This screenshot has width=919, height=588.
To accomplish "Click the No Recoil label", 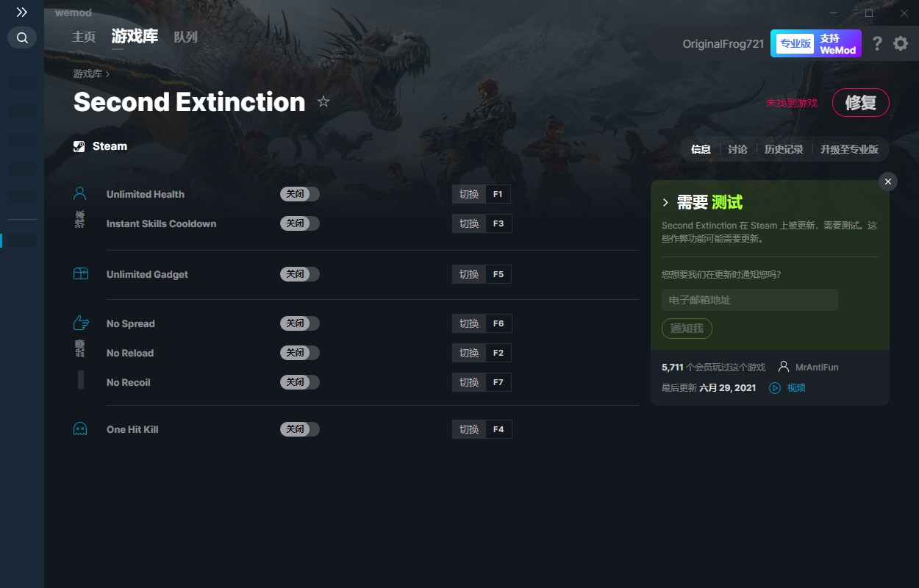I will pyautogui.click(x=129, y=382).
